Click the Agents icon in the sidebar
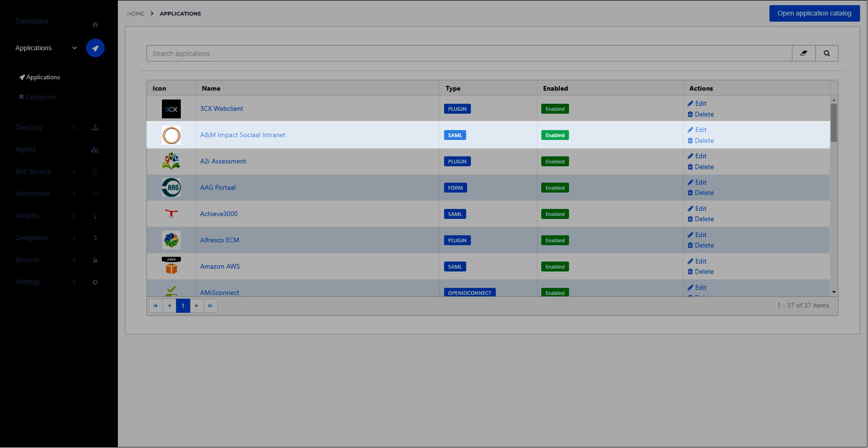Image resolution: width=868 pixels, height=448 pixels. tap(95, 150)
